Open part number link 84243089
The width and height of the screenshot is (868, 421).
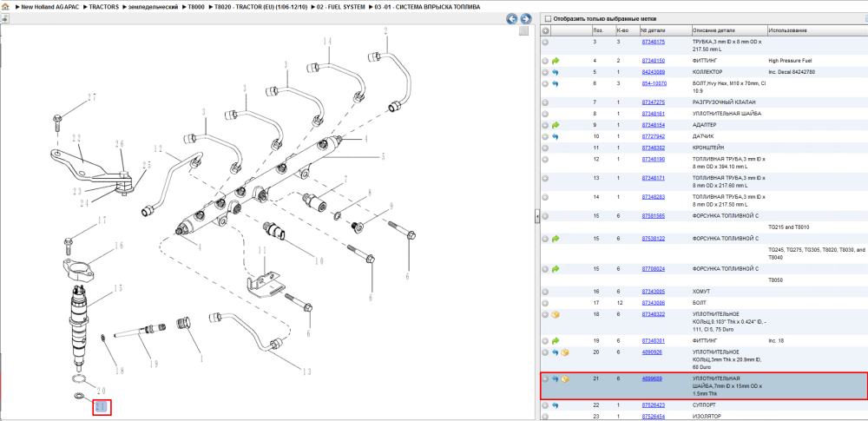coord(654,72)
